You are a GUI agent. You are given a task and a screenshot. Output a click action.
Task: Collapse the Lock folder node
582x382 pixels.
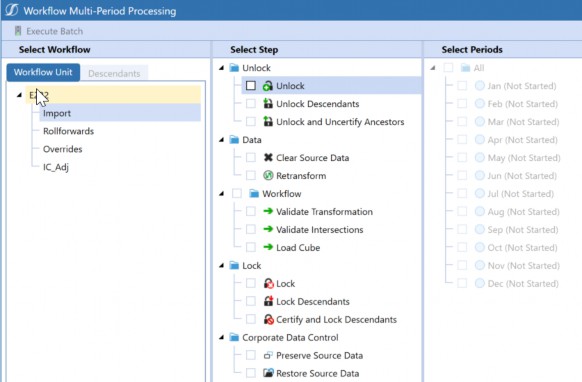tap(222, 266)
